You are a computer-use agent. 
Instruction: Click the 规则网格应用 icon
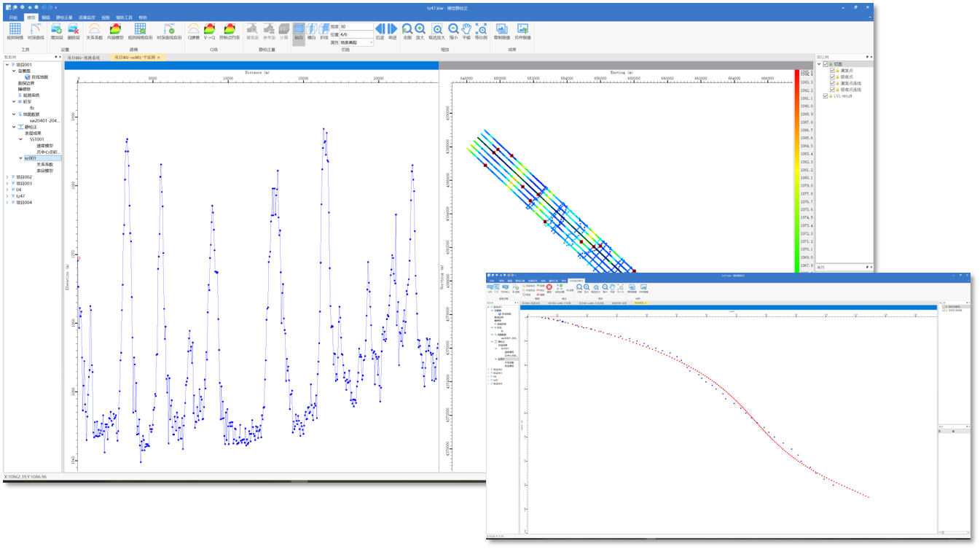point(141,28)
